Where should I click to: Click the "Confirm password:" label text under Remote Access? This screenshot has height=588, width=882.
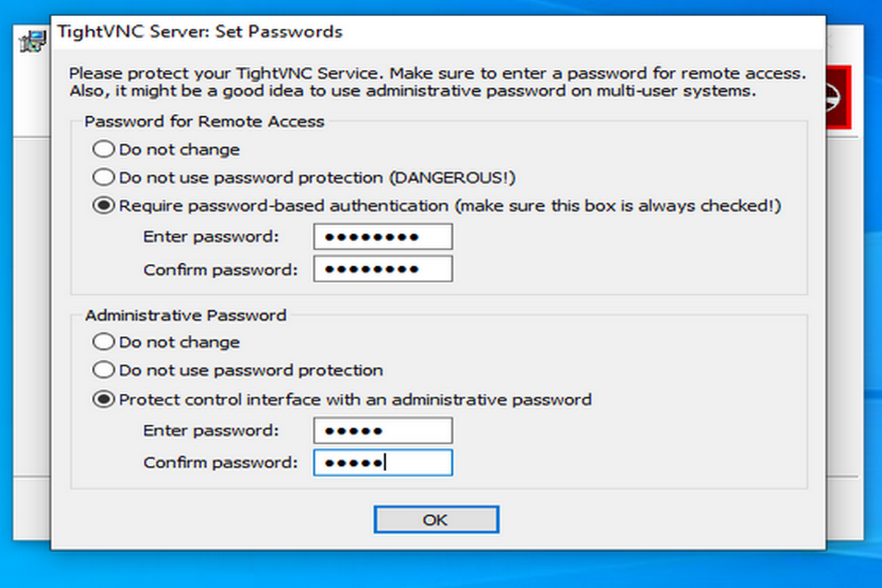click(220, 270)
